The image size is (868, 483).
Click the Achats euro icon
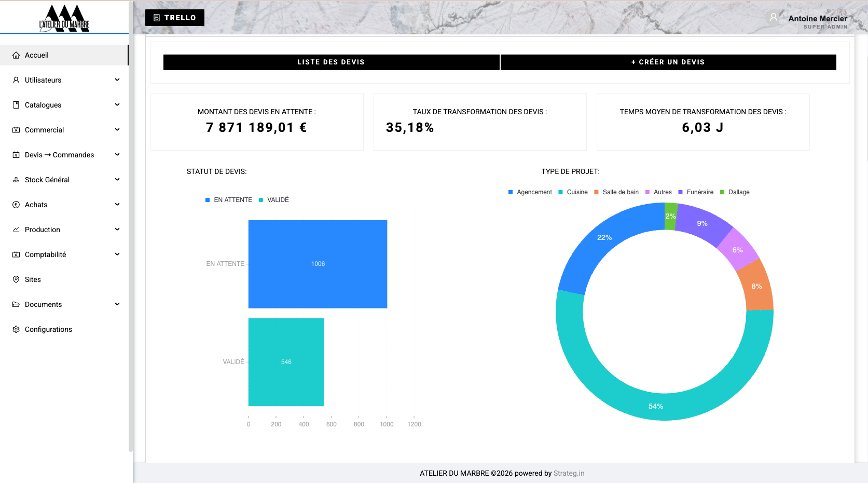[x=16, y=205]
